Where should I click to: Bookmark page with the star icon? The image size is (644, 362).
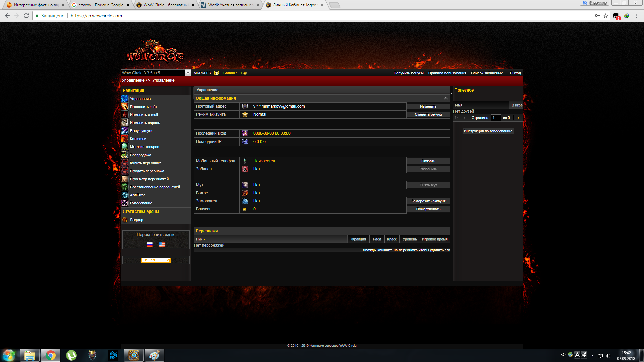pyautogui.click(x=606, y=16)
